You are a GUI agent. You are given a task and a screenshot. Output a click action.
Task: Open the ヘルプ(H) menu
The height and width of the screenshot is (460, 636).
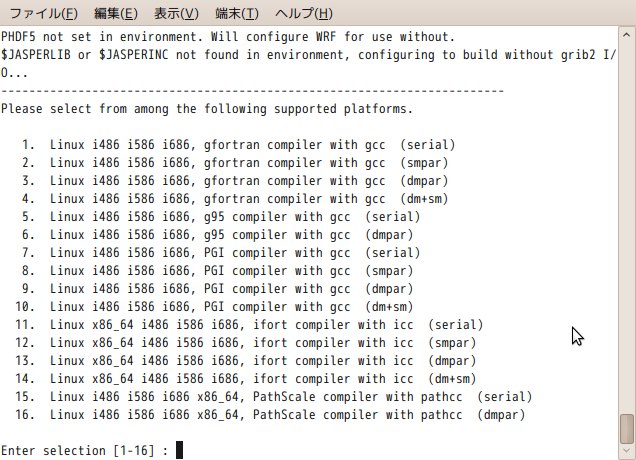pos(304,14)
